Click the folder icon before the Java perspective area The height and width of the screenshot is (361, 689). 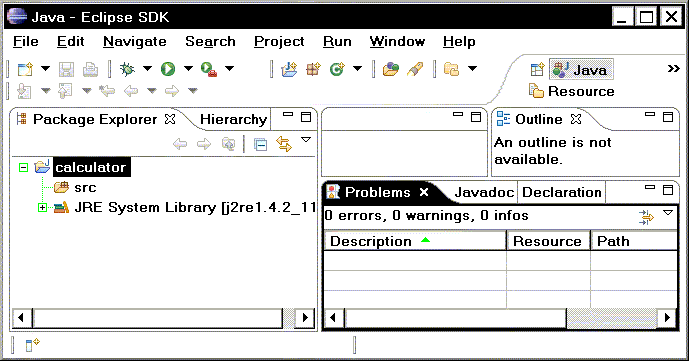pyautogui.click(x=451, y=69)
